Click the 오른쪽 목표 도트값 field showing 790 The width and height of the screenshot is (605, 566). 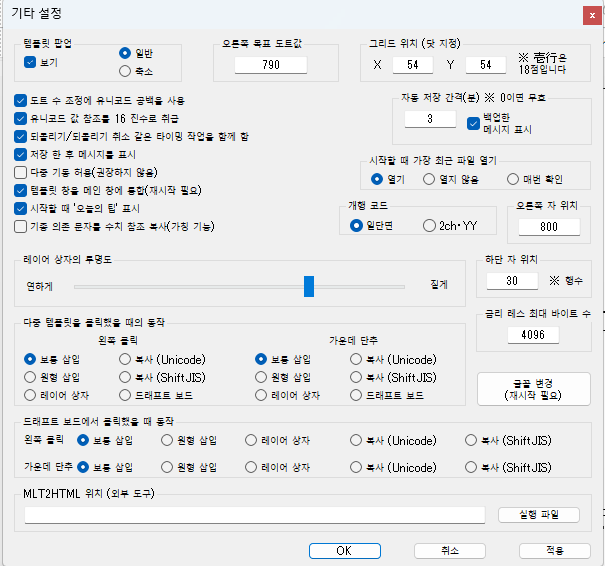[x=271, y=65]
